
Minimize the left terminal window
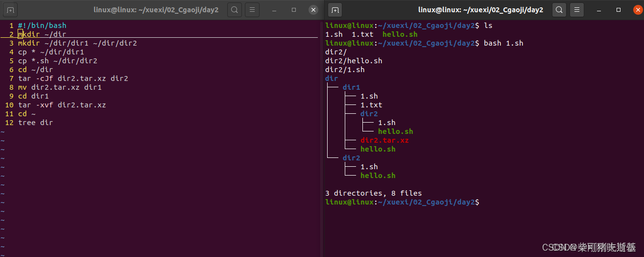coord(274,10)
